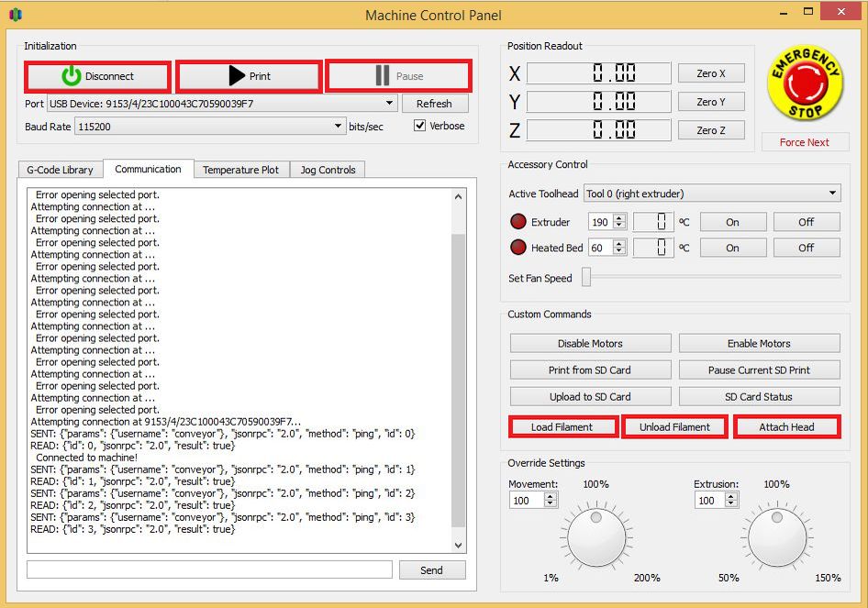Open the Jog Controls tab

328,170
